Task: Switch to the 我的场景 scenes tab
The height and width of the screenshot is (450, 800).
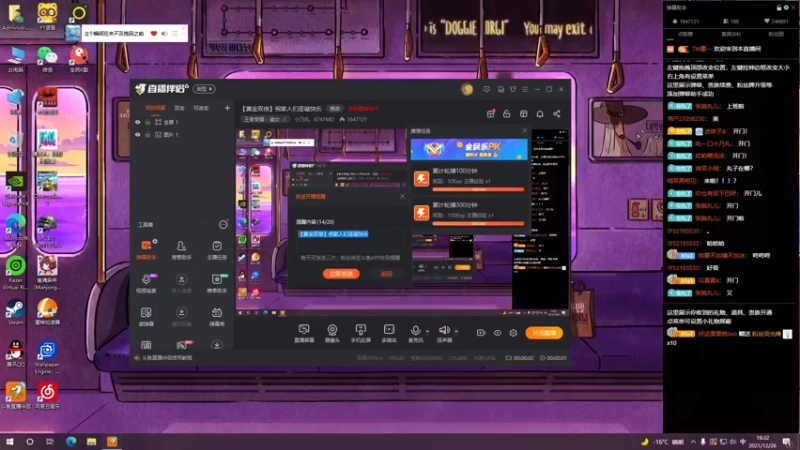Action: (x=155, y=108)
